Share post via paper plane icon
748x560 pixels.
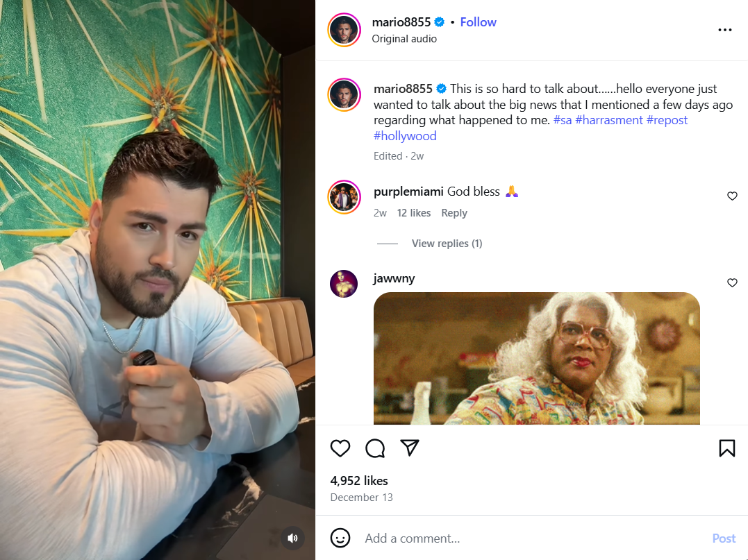tap(410, 448)
